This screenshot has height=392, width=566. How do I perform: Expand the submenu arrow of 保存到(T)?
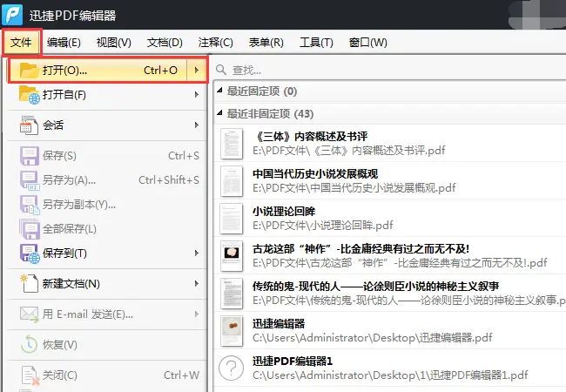click(197, 253)
